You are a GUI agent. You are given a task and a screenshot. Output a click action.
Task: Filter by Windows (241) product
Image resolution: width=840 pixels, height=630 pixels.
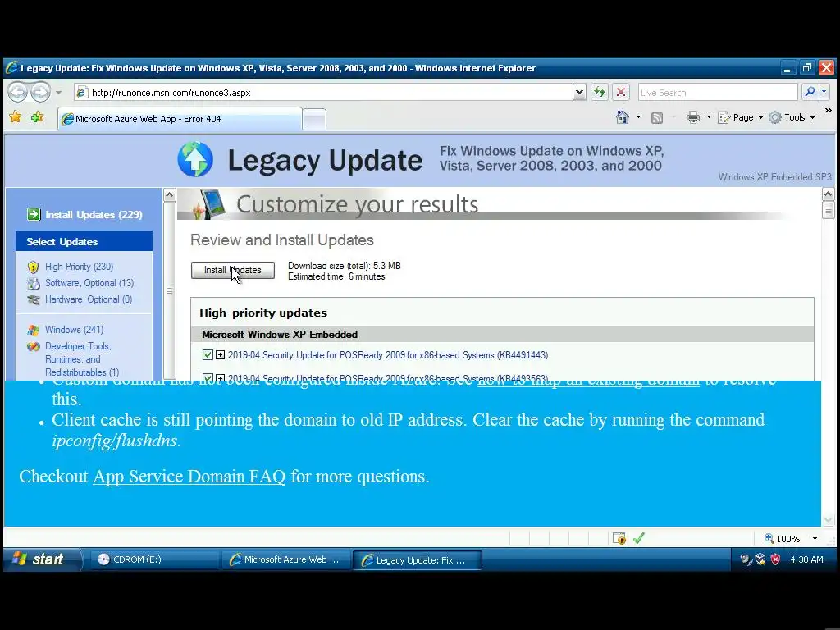[x=75, y=330]
